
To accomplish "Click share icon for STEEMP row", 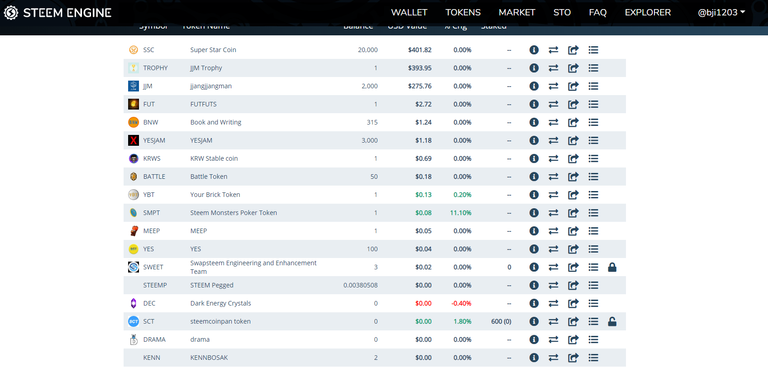I will click(573, 285).
